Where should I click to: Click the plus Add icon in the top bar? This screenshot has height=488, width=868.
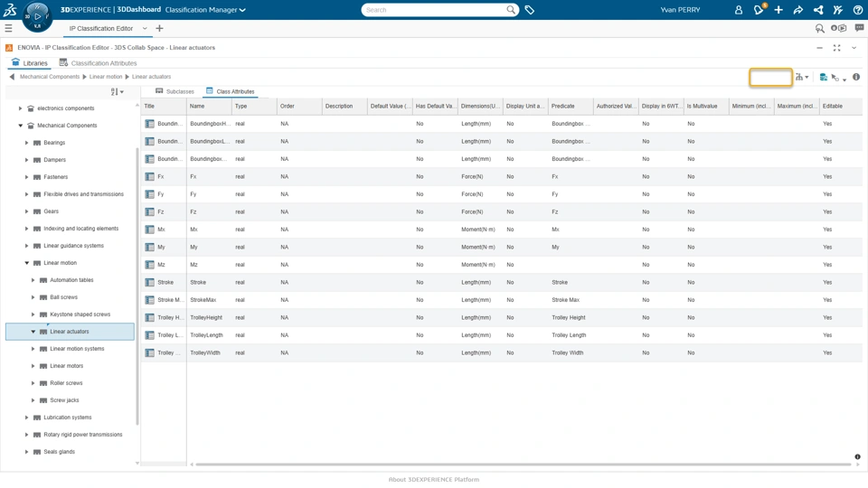pyautogui.click(x=778, y=10)
